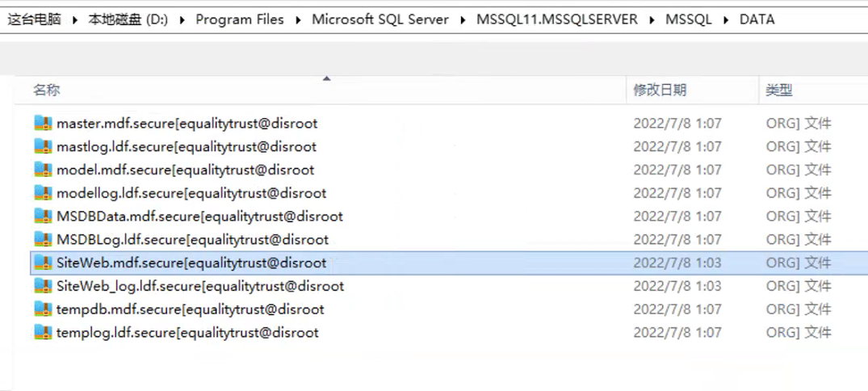
Task: Expand the arrow after MSSQL breadcrumb
Action: click(x=726, y=20)
